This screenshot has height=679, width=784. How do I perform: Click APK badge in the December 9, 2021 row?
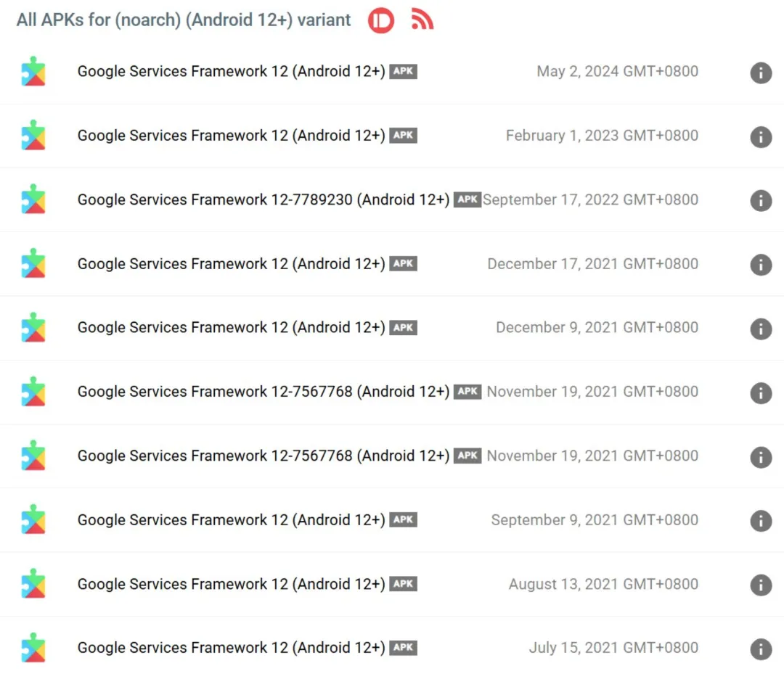(403, 327)
